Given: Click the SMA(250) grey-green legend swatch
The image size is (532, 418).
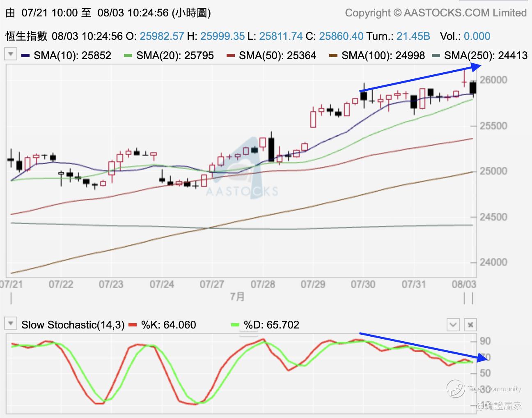Looking at the screenshot, I should 436,55.
